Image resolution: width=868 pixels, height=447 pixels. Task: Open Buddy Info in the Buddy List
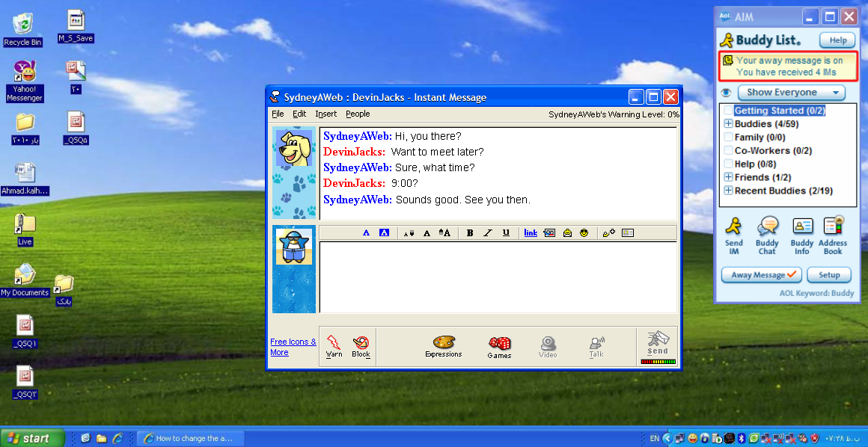pyautogui.click(x=802, y=235)
